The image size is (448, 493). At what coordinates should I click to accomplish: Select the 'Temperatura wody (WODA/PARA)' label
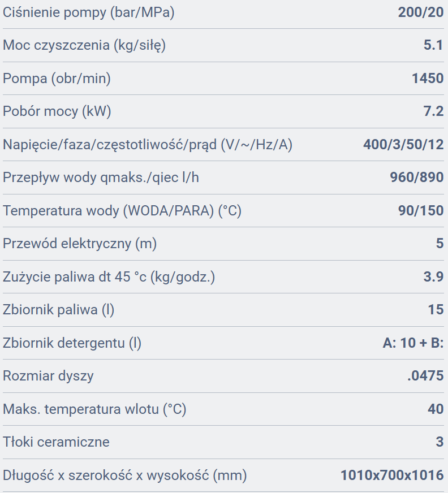click(122, 211)
